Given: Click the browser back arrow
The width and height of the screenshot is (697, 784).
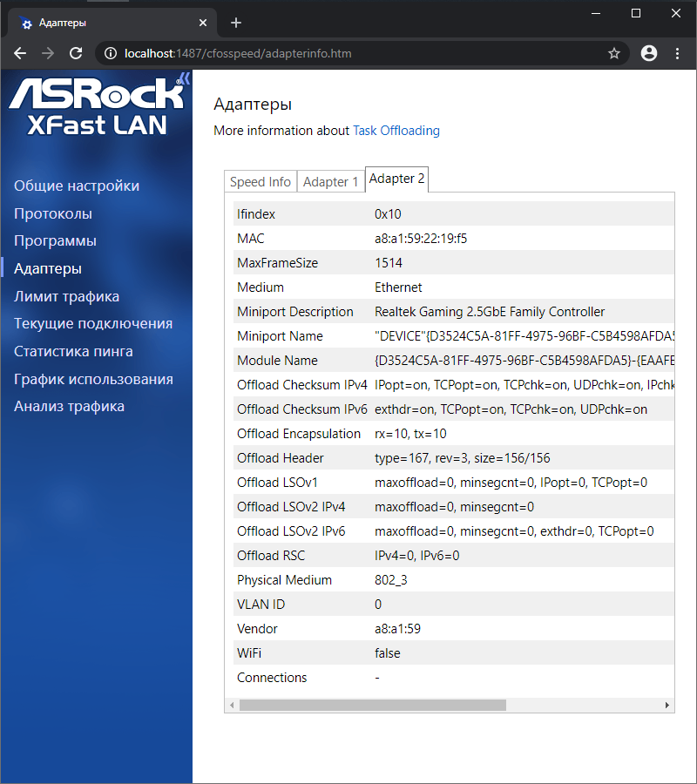Looking at the screenshot, I should coord(20,53).
